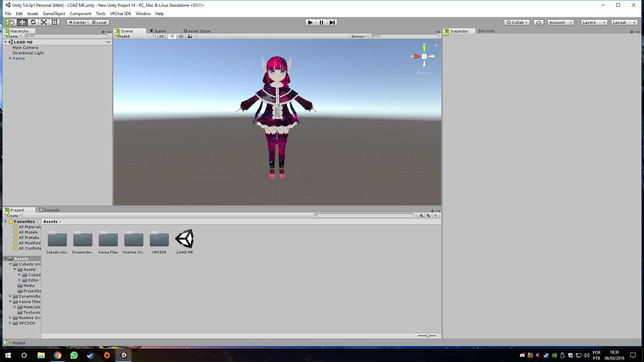Image resolution: width=644 pixels, height=362 pixels.
Task: Expand the Kanna object in Hierarchy
Action: coord(10,58)
